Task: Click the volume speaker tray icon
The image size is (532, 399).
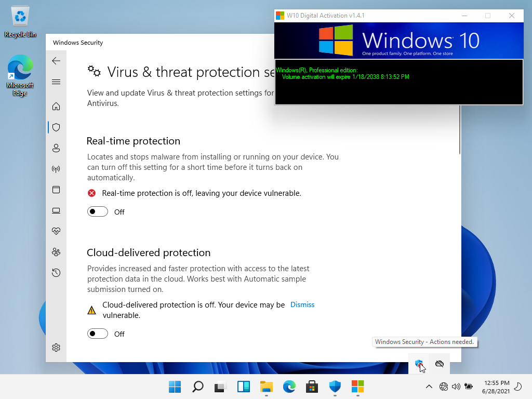Action: click(456, 387)
